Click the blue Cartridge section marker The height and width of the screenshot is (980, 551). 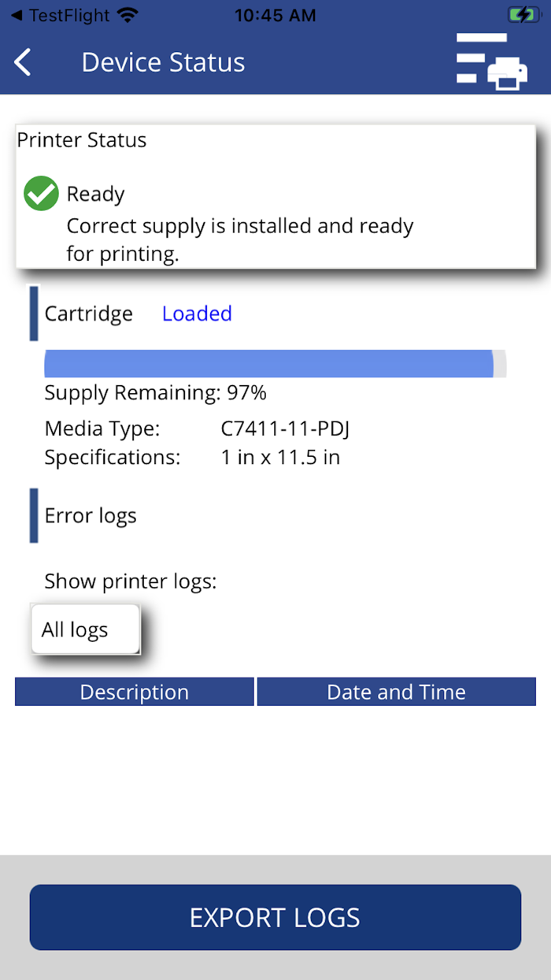(32, 313)
